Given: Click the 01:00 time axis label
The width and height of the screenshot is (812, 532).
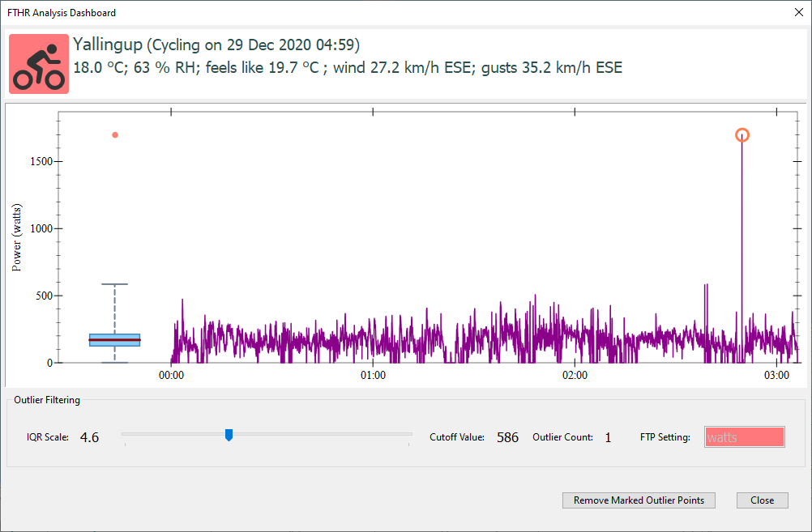Looking at the screenshot, I should [373, 375].
